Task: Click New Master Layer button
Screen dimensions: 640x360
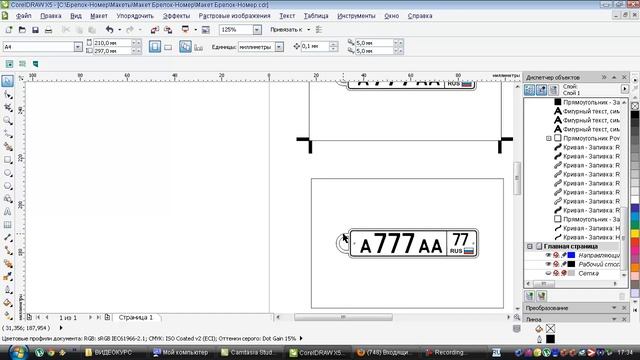Action: coord(542,296)
